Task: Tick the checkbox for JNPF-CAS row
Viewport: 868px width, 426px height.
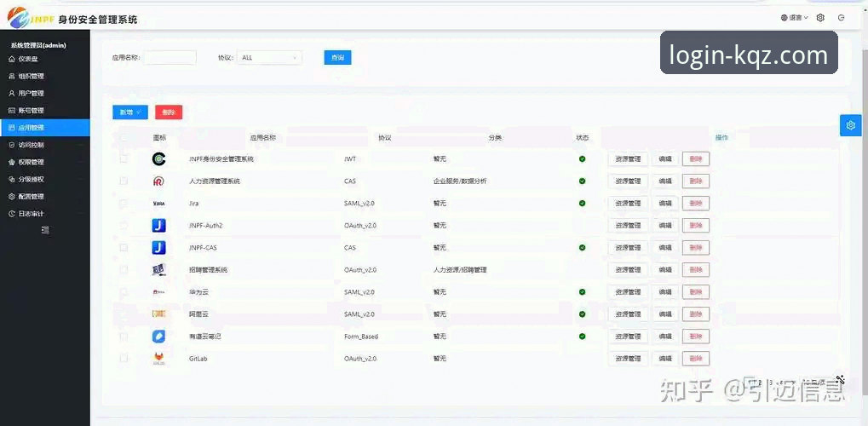Action: coord(124,247)
